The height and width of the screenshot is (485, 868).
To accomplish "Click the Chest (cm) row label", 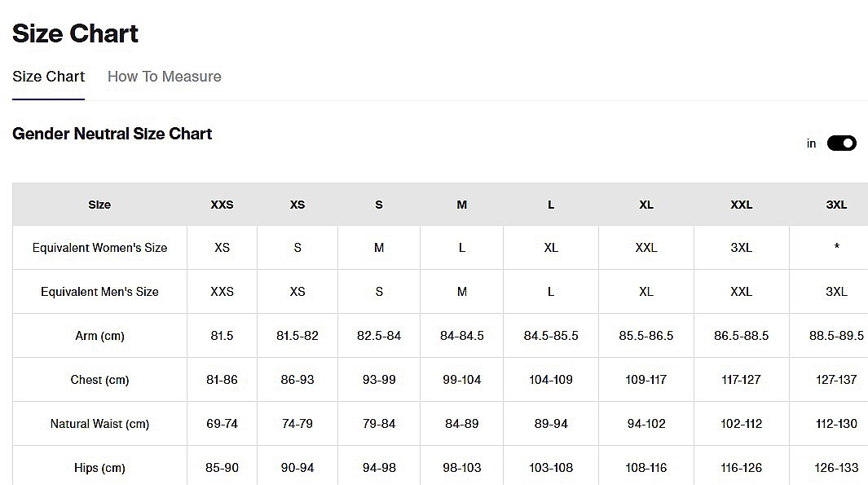I will pos(99,380).
